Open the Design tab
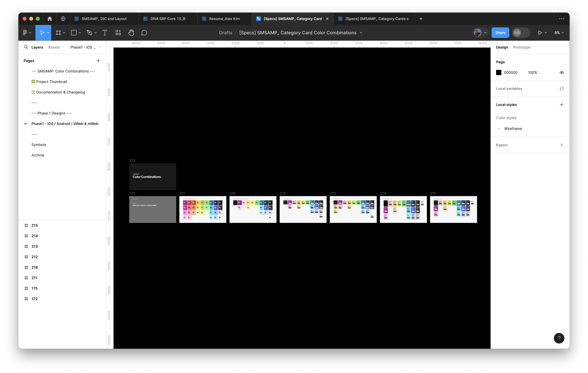 (502, 47)
